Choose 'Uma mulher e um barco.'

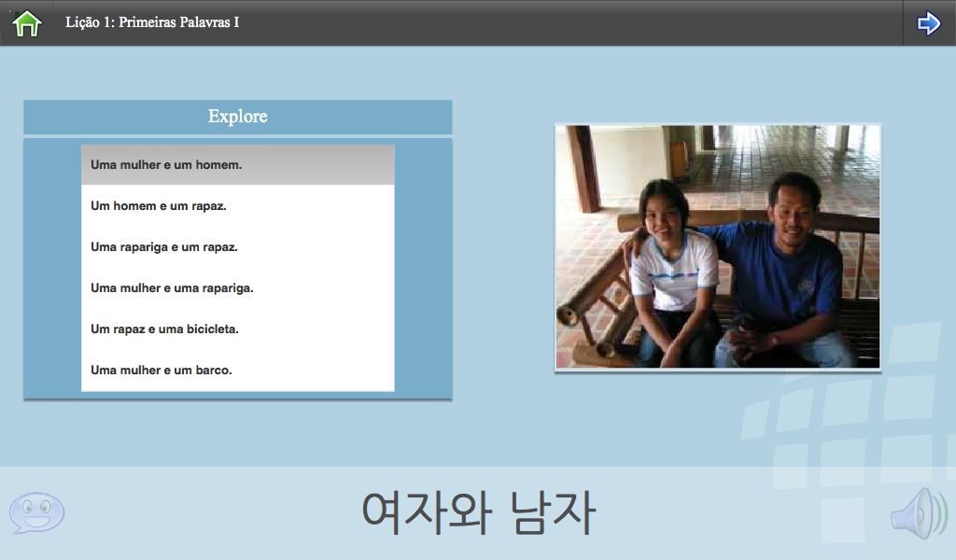[x=238, y=370]
